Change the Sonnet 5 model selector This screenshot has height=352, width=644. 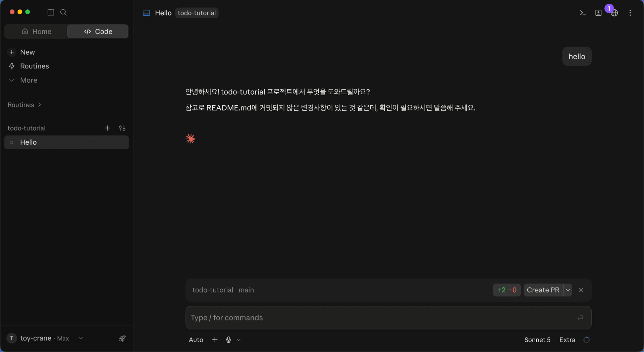pyautogui.click(x=537, y=340)
